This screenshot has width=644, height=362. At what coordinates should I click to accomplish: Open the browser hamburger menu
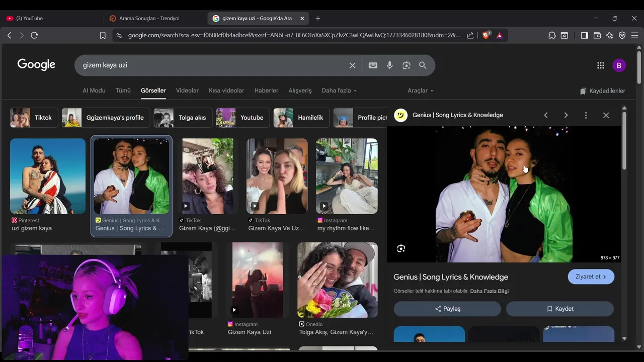pyautogui.click(x=635, y=35)
